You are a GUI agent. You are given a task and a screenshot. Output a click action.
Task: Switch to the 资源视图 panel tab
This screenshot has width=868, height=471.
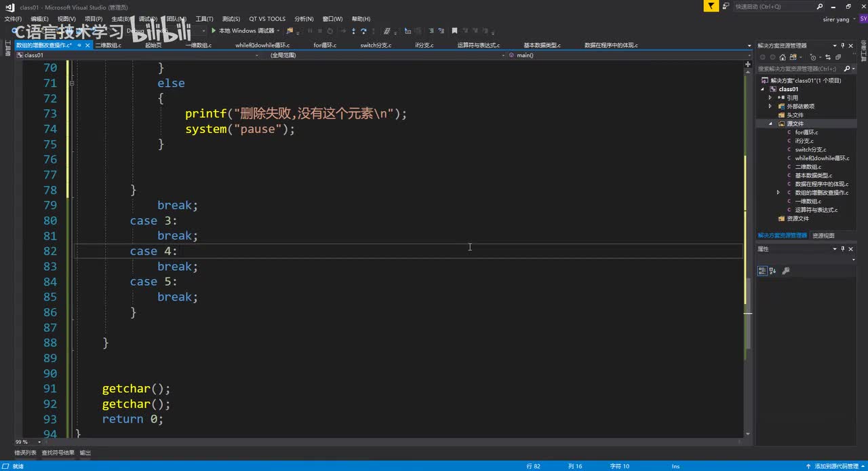823,235
